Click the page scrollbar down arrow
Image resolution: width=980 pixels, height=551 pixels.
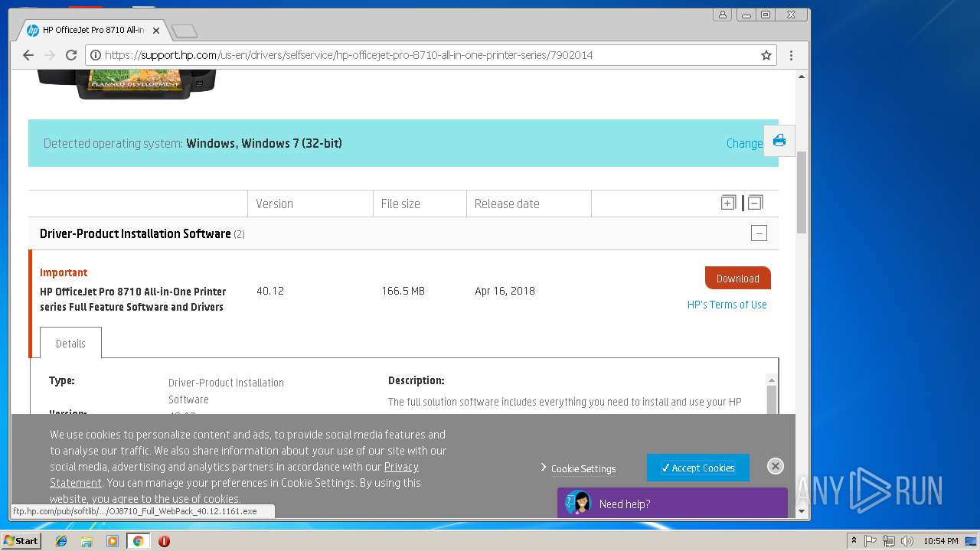pyautogui.click(x=802, y=511)
